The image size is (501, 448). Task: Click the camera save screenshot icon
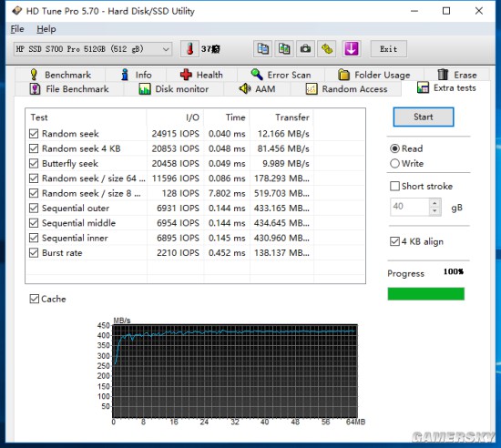point(305,49)
